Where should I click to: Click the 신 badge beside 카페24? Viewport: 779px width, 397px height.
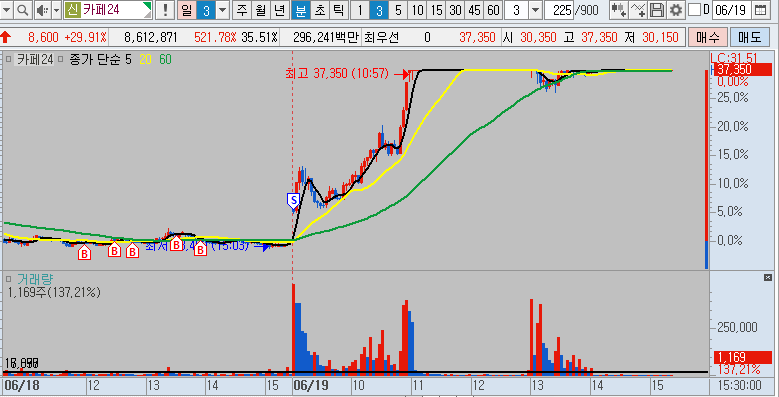pos(72,10)
